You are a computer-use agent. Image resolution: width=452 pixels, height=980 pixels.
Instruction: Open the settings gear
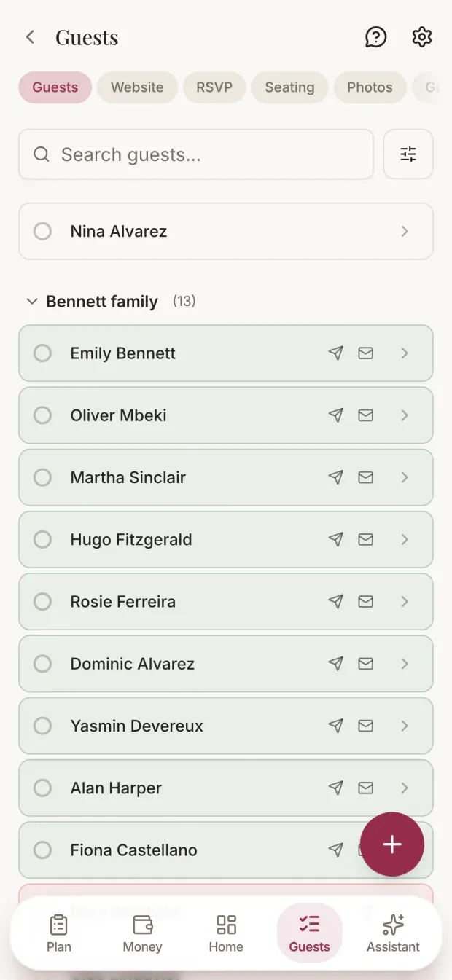tap(422, 37)
